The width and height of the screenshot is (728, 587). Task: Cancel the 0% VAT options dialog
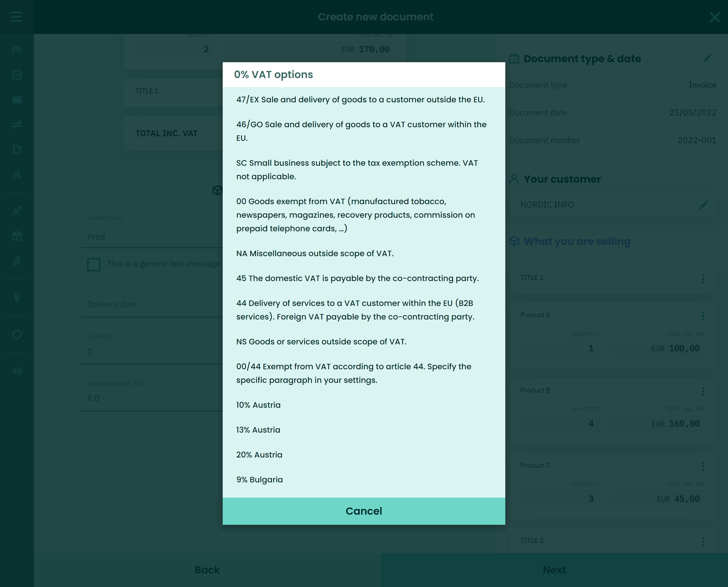click(364, 511)
